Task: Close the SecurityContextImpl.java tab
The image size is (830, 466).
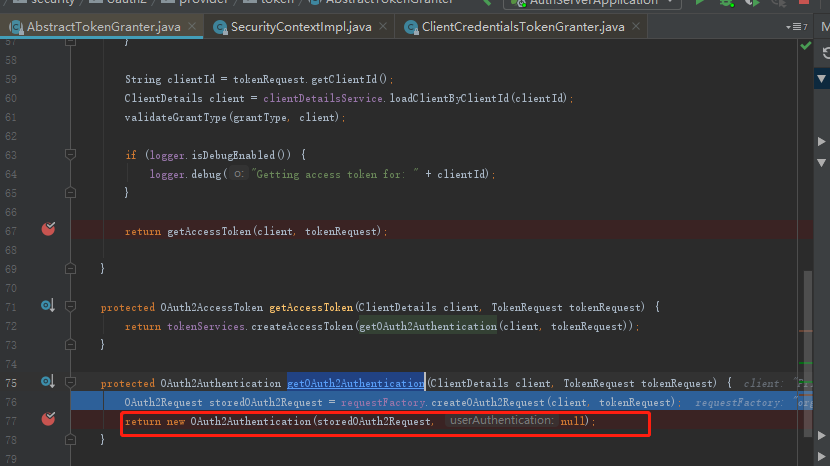Action: (x=383, y=26)
